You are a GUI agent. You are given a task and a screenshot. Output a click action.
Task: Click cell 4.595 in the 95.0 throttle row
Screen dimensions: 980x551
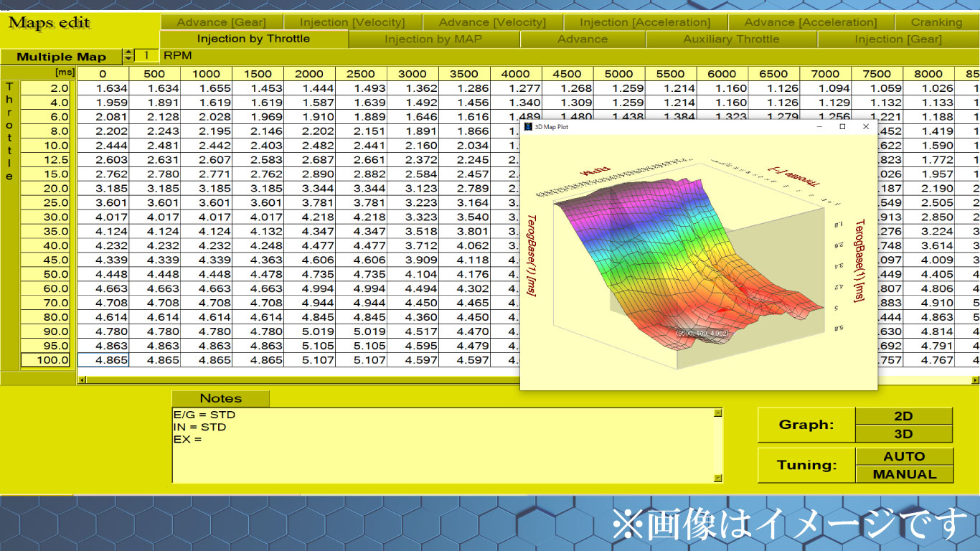click(x=413, y=346)
